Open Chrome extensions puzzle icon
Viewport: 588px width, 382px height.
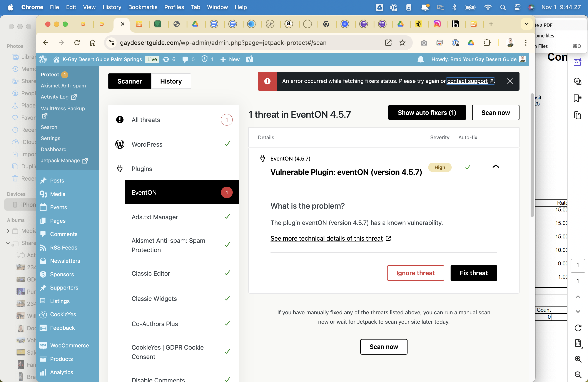(x=487, y=43)
